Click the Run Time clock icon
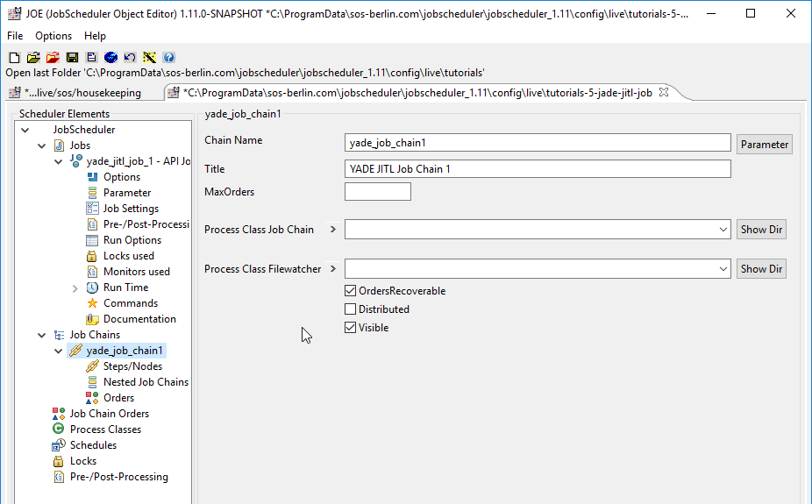This screenshot has width=812, height=504. pyautogui.click(x=92, y=287)
